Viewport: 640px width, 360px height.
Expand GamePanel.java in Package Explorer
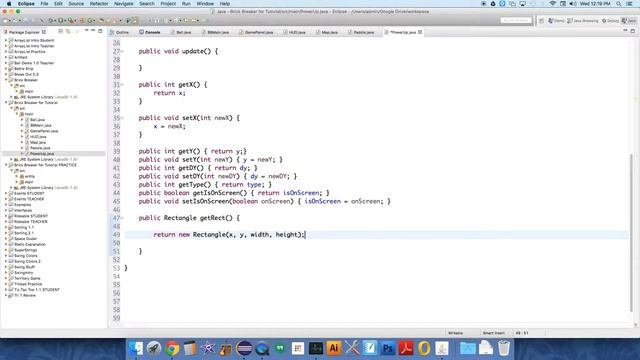(x=22, y=131)
